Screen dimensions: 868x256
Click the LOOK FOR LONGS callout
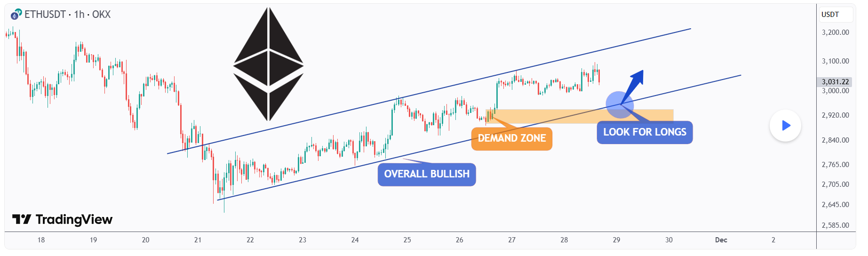pos(645,132)
